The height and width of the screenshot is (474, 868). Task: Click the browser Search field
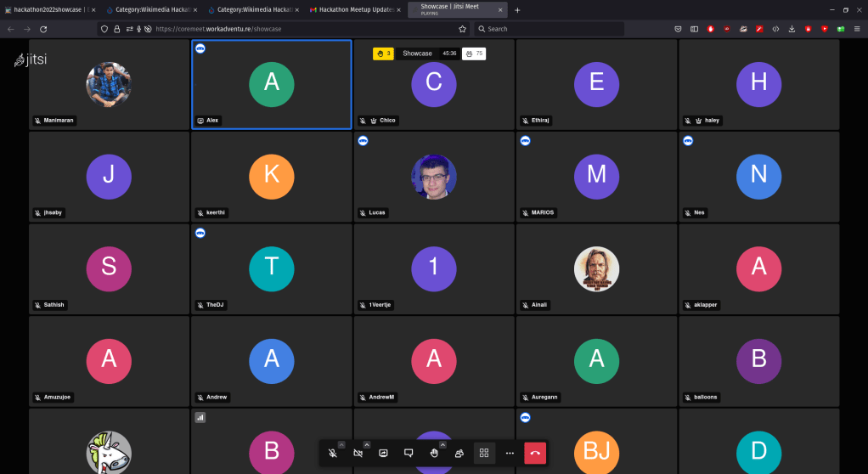pos(548,29)
